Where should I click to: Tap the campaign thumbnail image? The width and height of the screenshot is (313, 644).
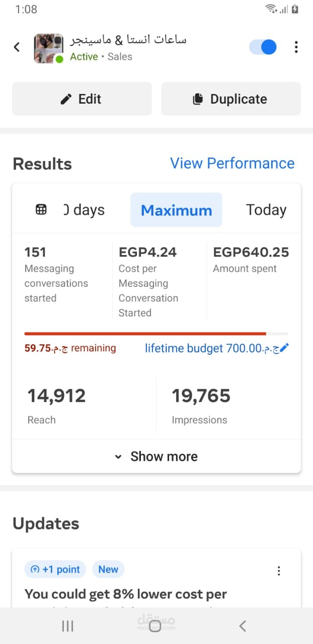pyautogui.click(x=48, y=48)
